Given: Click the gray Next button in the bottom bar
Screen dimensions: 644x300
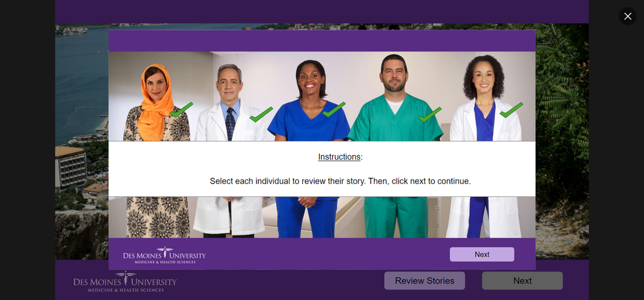Looking at the screenshot, I should click(x=522, y=281).
